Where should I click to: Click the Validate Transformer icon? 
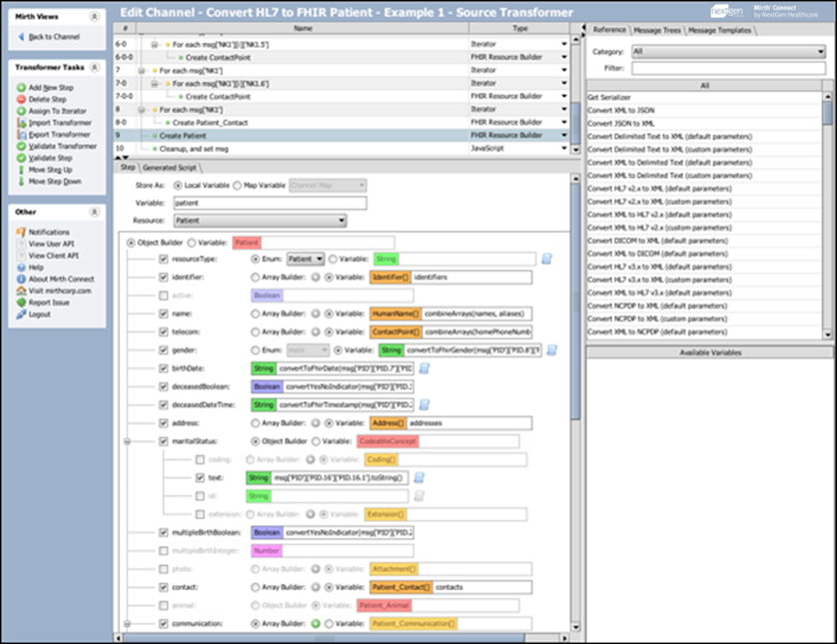pyautogui.click(x=21, y=146)
